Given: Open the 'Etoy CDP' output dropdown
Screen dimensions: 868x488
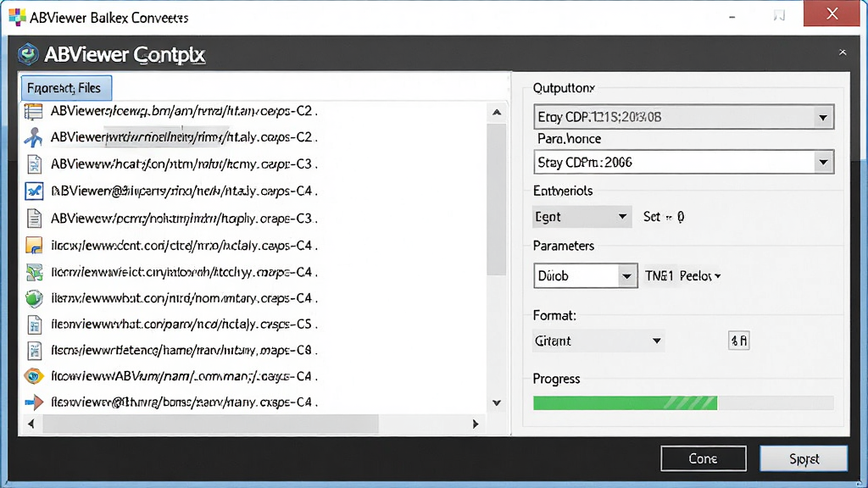Looking at the screenshot, I should (684, 117).
